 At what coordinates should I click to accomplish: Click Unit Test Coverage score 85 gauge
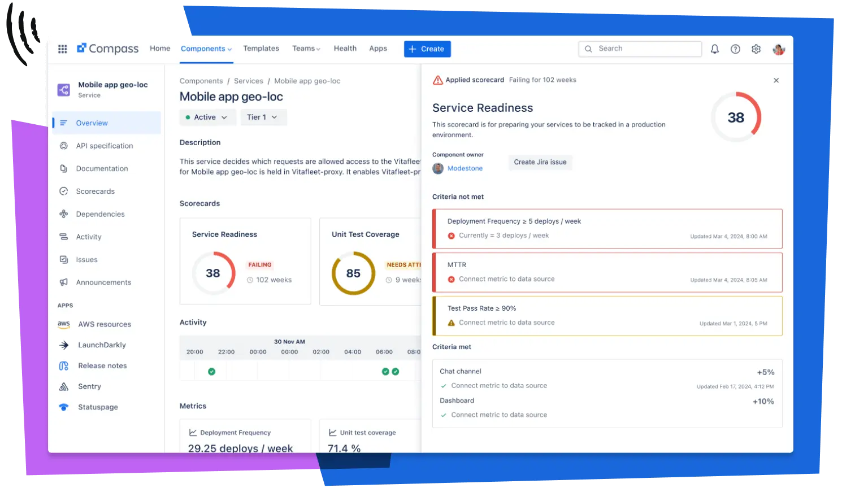pyautogui.click(x=353, y=273)
